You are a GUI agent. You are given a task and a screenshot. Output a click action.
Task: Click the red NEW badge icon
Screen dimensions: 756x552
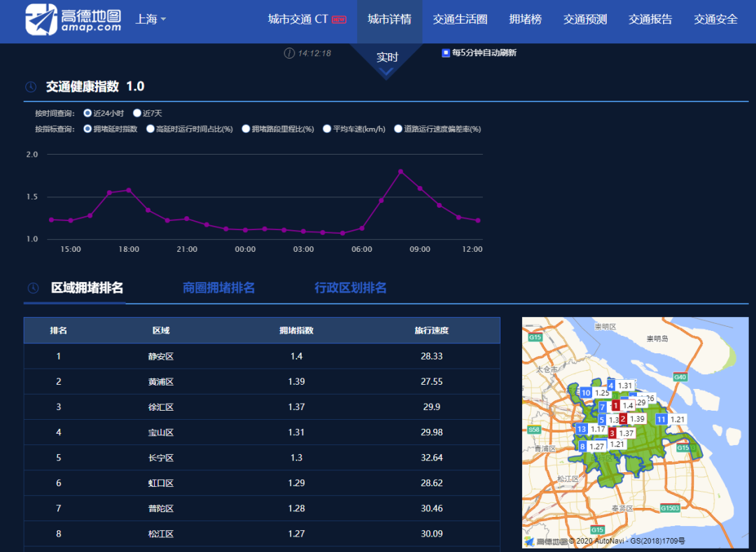339,20
